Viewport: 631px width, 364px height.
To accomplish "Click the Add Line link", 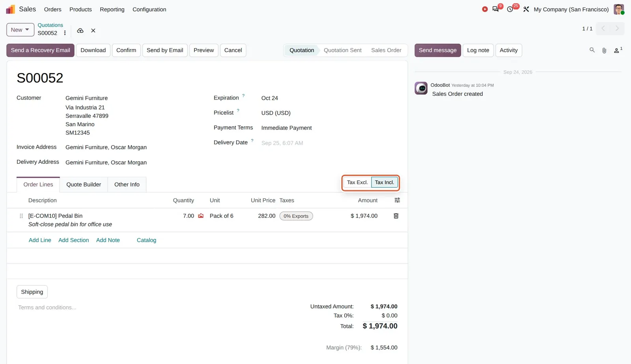I will tap(40, 240).
